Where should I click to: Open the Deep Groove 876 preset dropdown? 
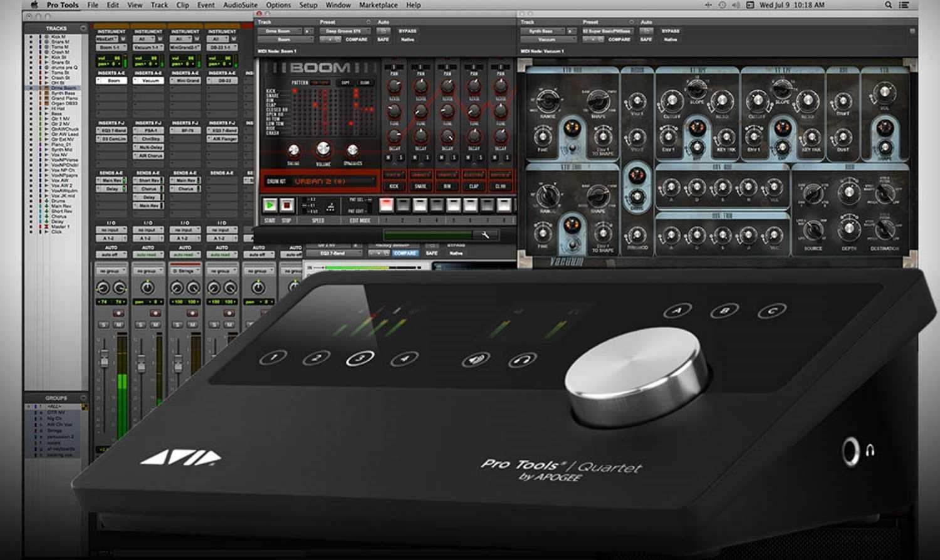pos(343,31)
